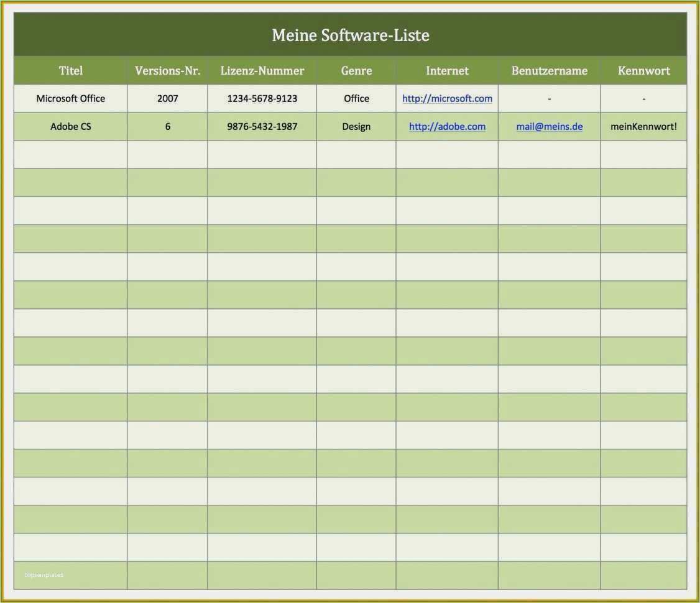The image size is (700, 603).
Task: Open the http://adobe.com link
Action: click(447, 127)
